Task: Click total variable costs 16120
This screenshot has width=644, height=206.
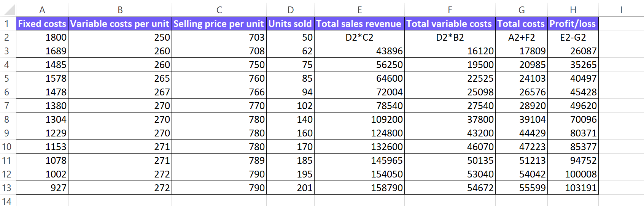Action: click(450, 51)
